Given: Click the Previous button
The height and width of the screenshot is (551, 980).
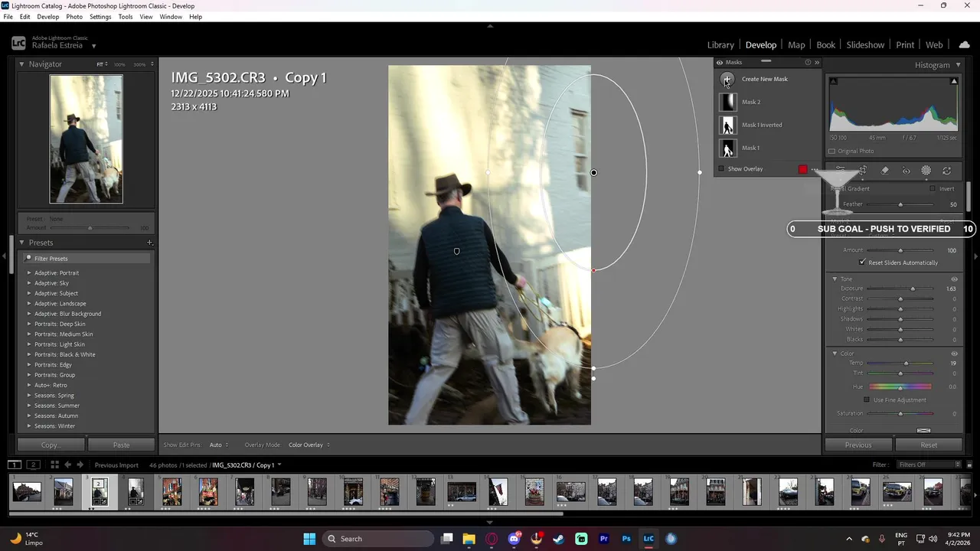Looking at the screenshot, I should (858, 445).
